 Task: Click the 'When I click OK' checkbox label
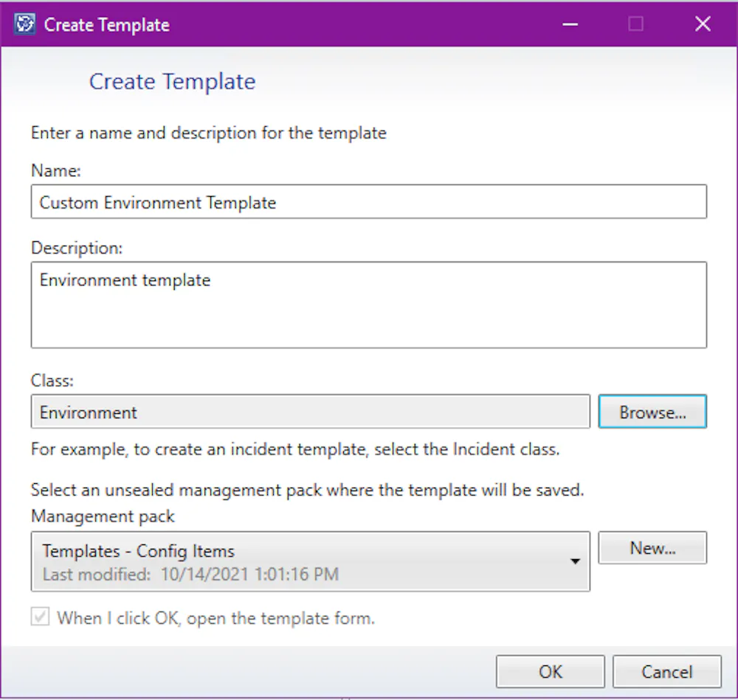[x=216, y=617]
